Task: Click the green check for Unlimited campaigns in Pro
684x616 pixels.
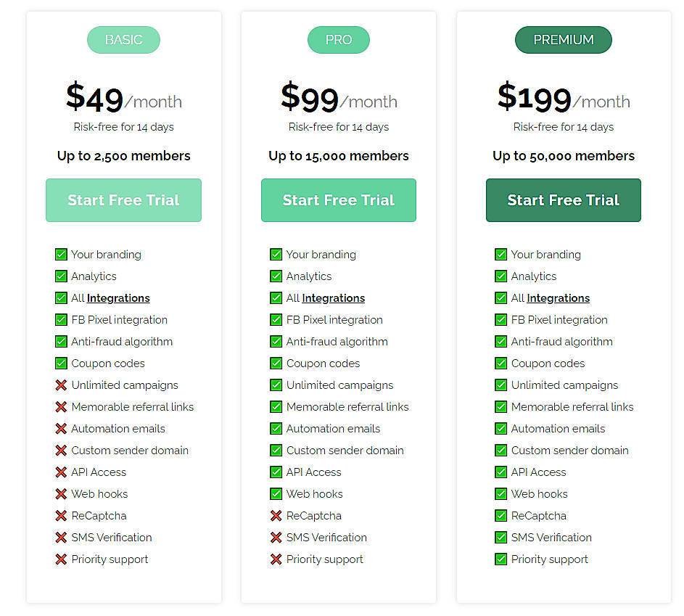Action: pos(276,385)
